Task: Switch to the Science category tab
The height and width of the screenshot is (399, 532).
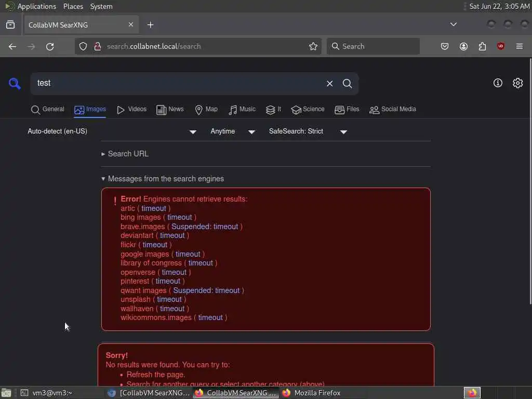Action: (308, 109)
